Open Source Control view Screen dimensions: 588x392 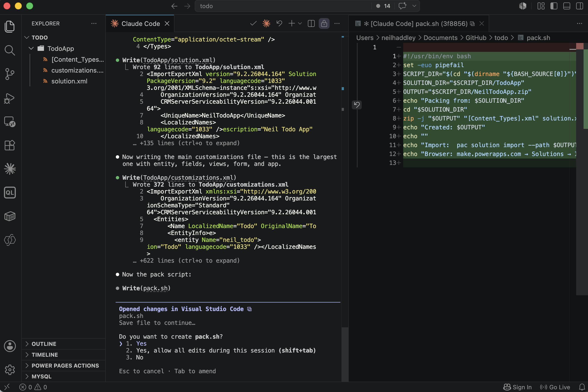[10, 74]
